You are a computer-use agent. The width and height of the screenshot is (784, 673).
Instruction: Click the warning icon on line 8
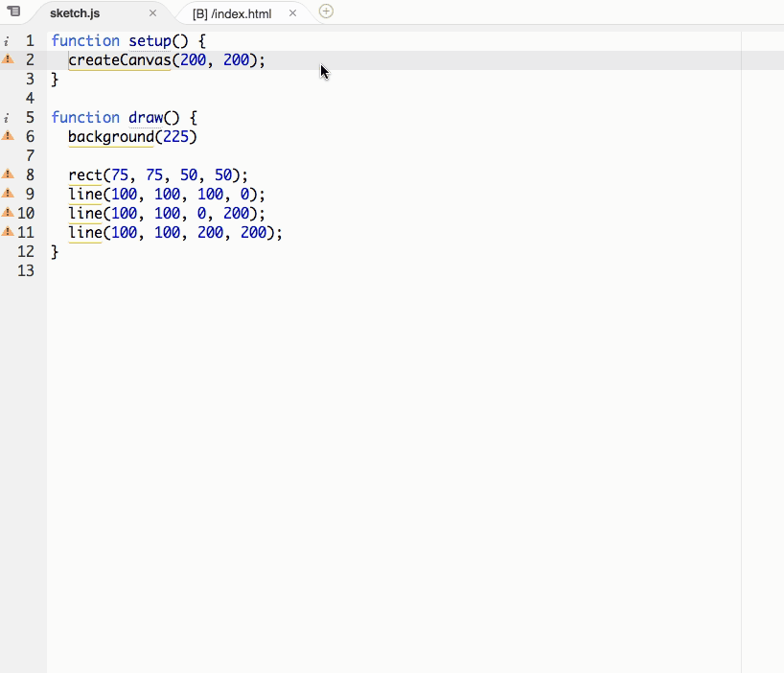tap(8, 174)
